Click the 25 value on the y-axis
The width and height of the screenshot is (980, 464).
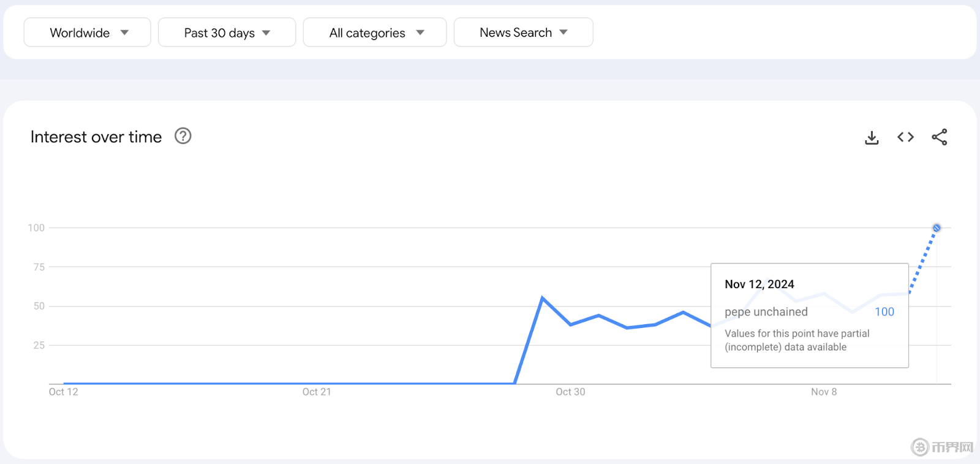(x=39, y=346)
